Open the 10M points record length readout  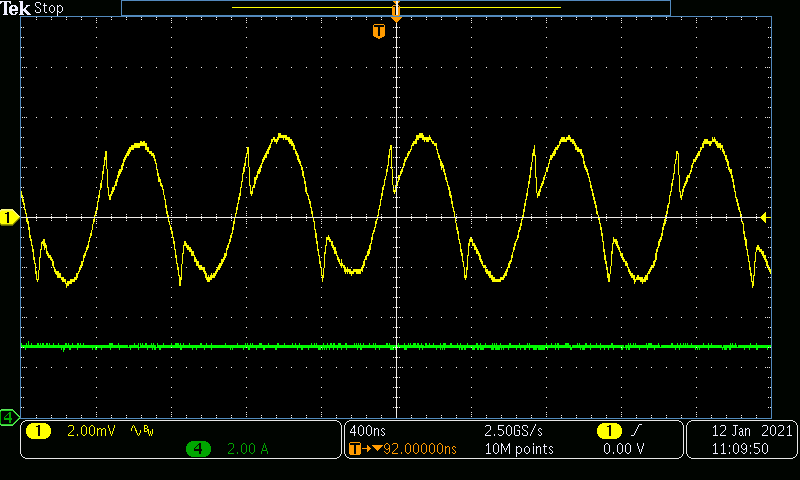coord(518,450)
